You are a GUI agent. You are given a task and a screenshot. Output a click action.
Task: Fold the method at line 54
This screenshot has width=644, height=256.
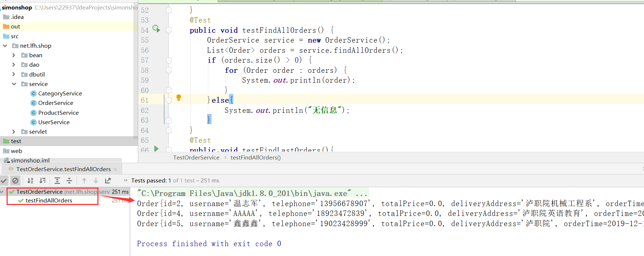(x=169, y=30)
